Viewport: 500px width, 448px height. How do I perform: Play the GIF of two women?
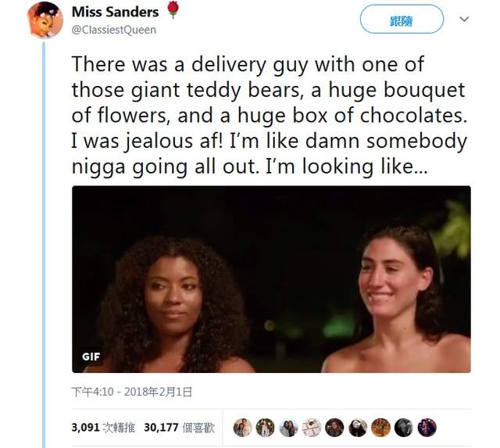click(x=271, y=279)
